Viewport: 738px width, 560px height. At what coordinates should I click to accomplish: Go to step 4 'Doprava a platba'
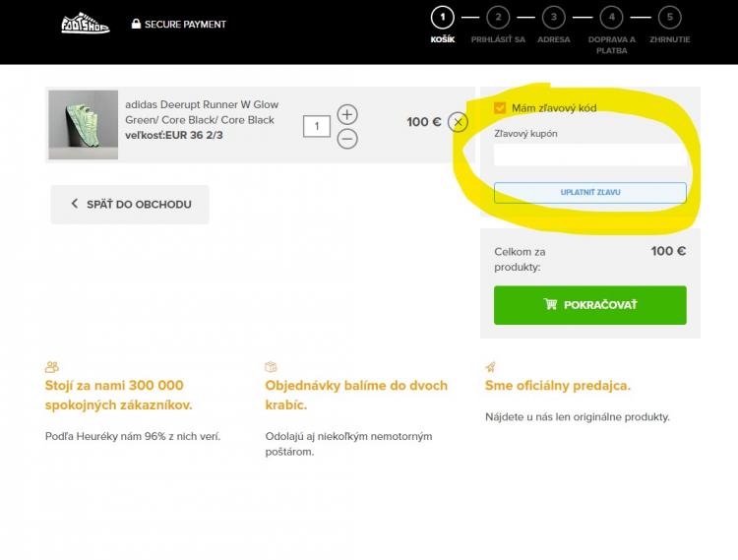point(611,31)
